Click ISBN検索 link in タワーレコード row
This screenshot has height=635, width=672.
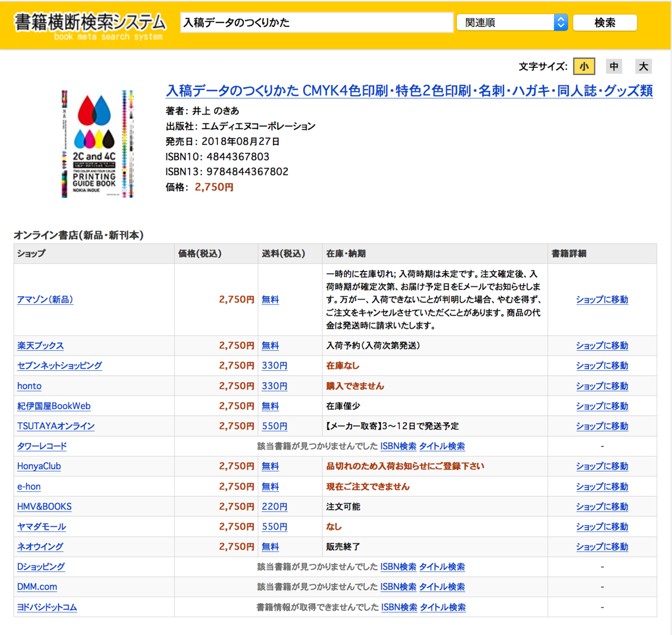(398, 446)
